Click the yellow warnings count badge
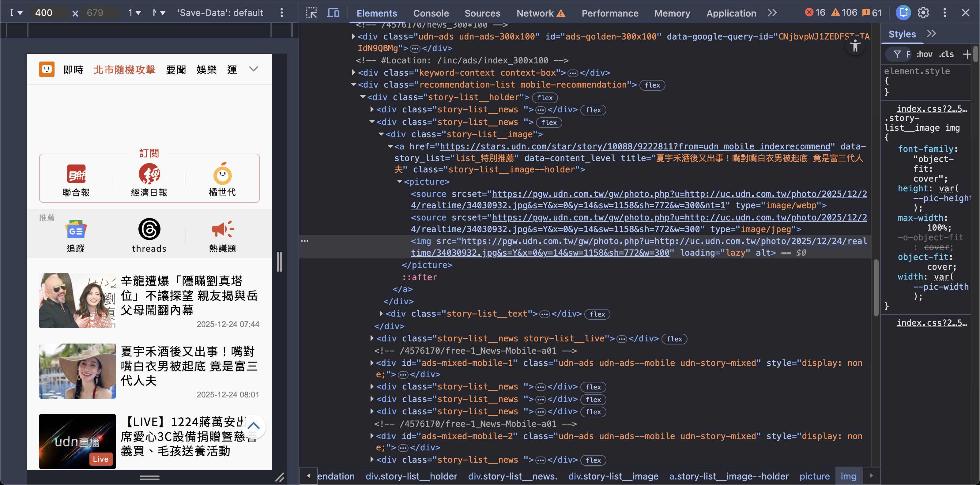 pos(844,13)
